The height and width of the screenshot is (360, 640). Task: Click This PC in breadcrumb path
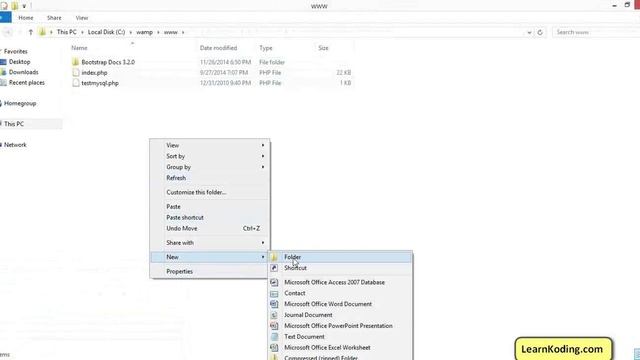pos(67,32)
